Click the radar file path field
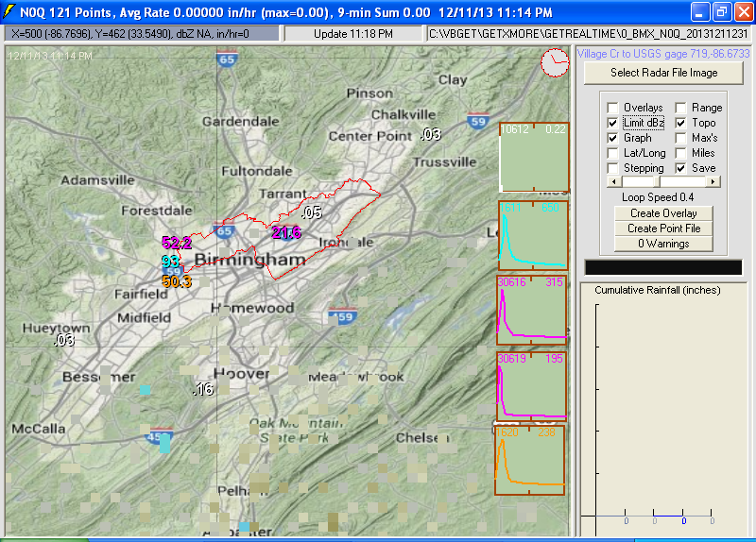The image size is (756, 542). click(x=587, y=33)
